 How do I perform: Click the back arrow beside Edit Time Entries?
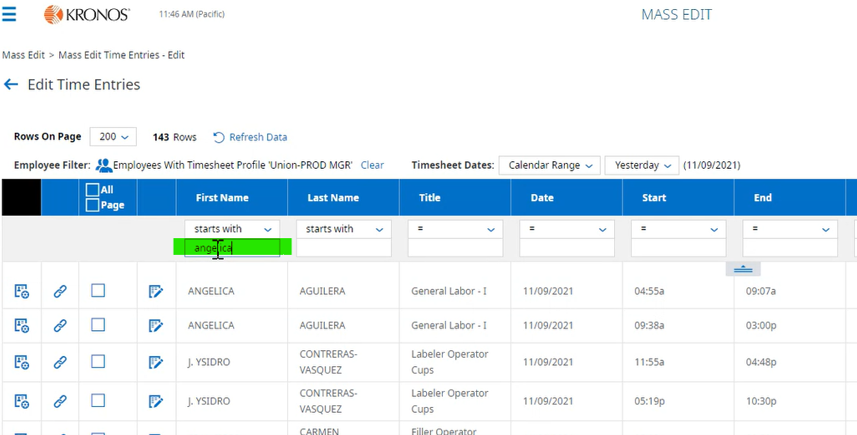pyautogui.click(x=11, y=85)
